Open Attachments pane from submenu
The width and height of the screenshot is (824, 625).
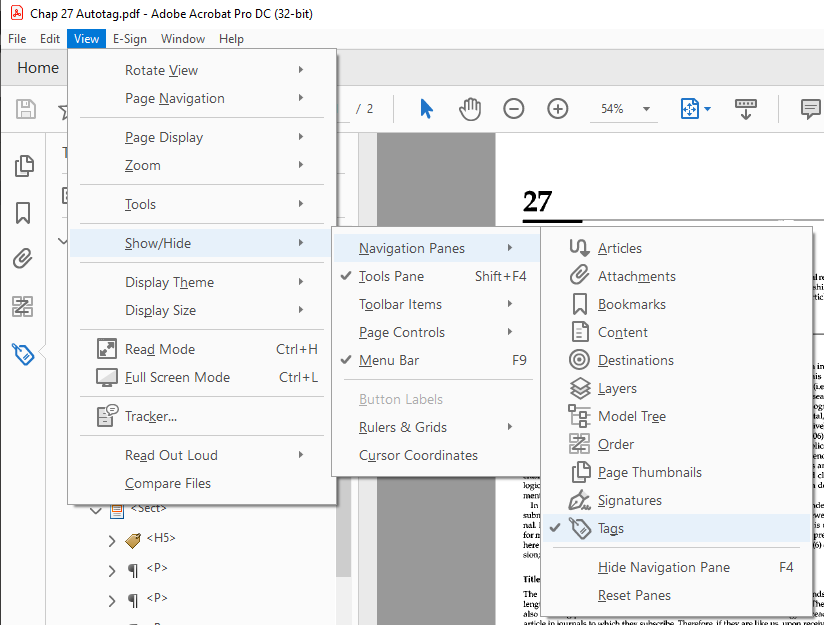(676, 276)
